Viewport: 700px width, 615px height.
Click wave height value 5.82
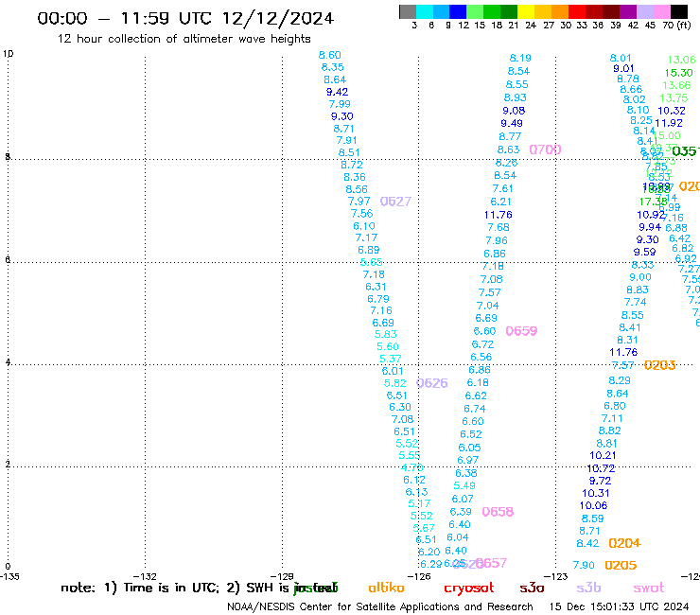point(395,383)
